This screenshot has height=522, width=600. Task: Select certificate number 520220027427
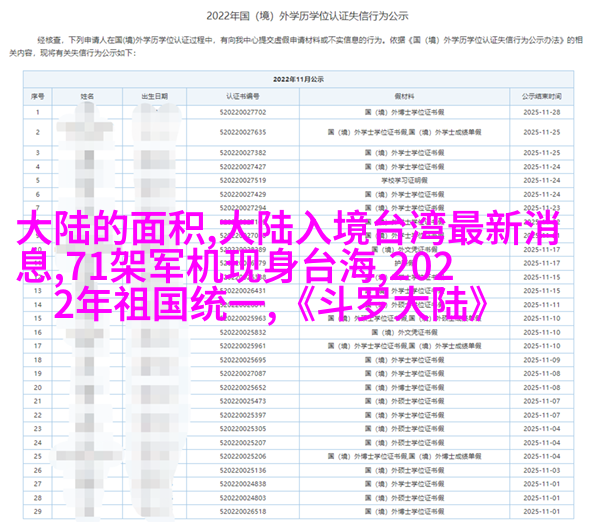(243, 167)
